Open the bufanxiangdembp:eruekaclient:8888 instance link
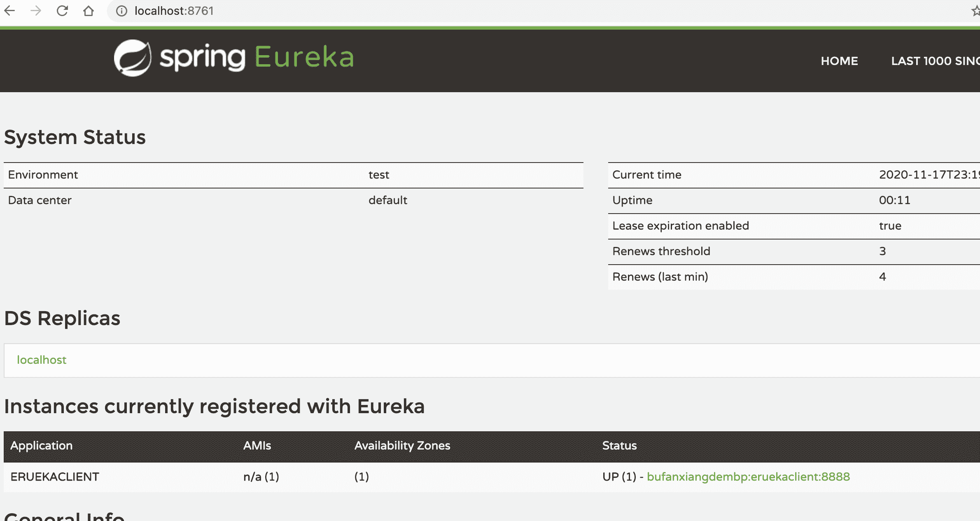 pos(748,477)
